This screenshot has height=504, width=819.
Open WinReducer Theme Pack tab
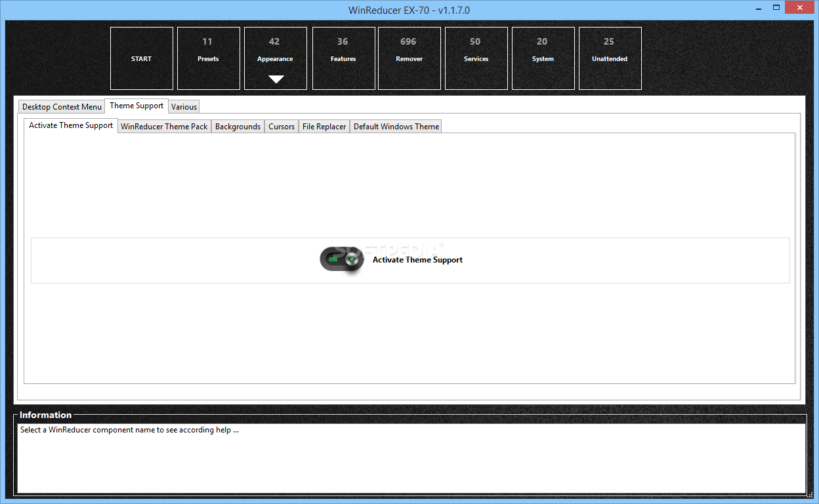point(164,127)
